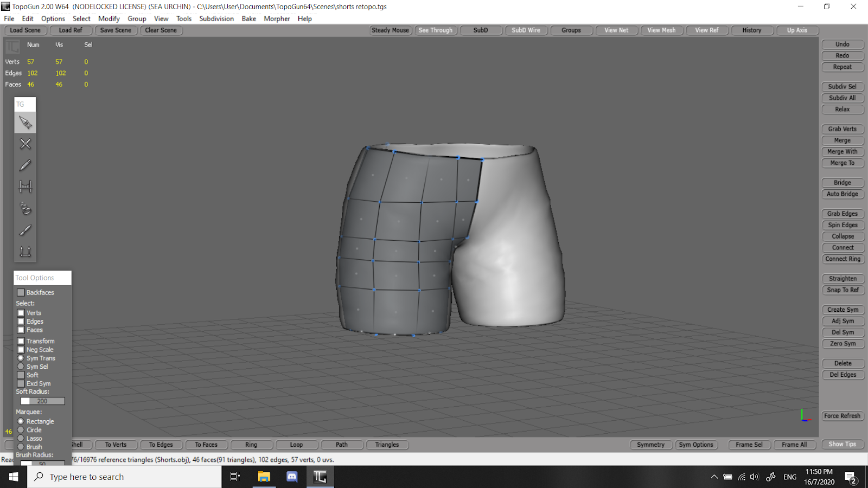The height and width of the screenshot is (488, 868).
Task: Toggle the Transform checkbox
Action: click(x=21, y=341)
